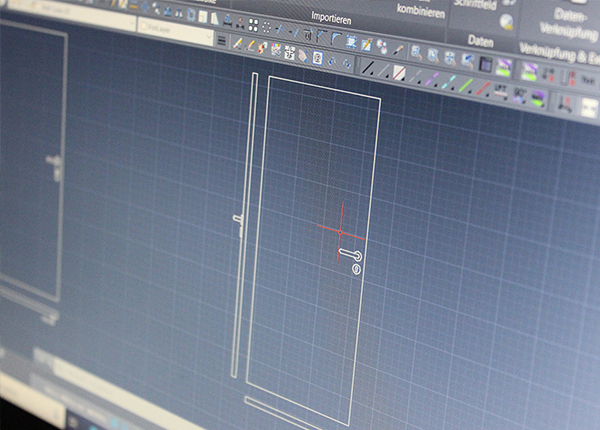
Task: Click the red diagonal hatch box icon
Action: pos(398,72)
